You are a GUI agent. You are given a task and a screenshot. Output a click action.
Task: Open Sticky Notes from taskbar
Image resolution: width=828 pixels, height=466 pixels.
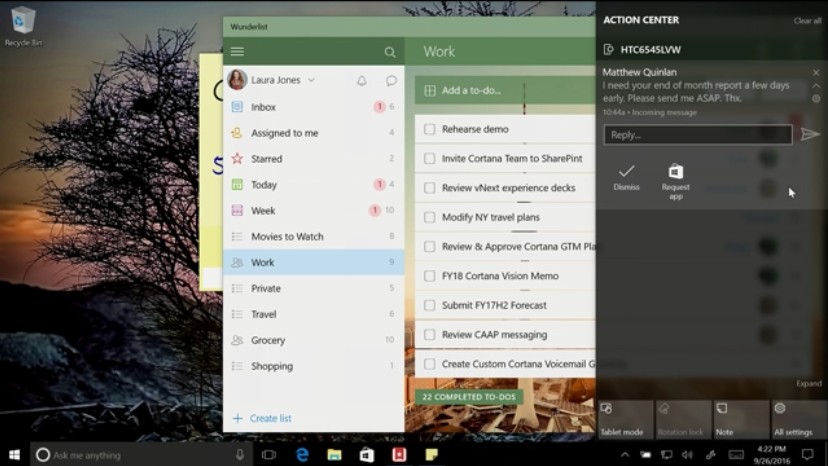[431, 455]
